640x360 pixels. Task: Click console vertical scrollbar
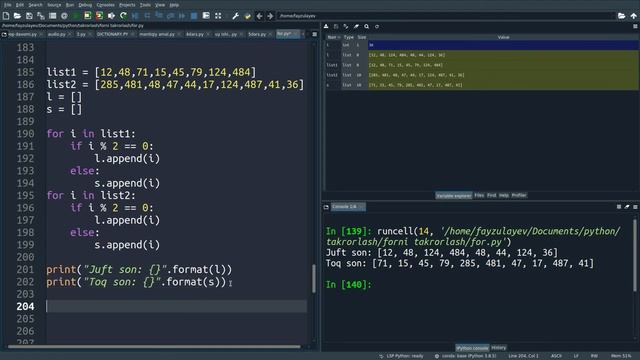coord(635,255)
